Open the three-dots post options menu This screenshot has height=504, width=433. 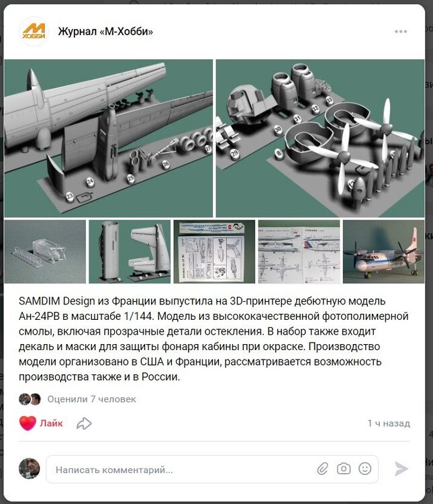(x=401, y=32)
